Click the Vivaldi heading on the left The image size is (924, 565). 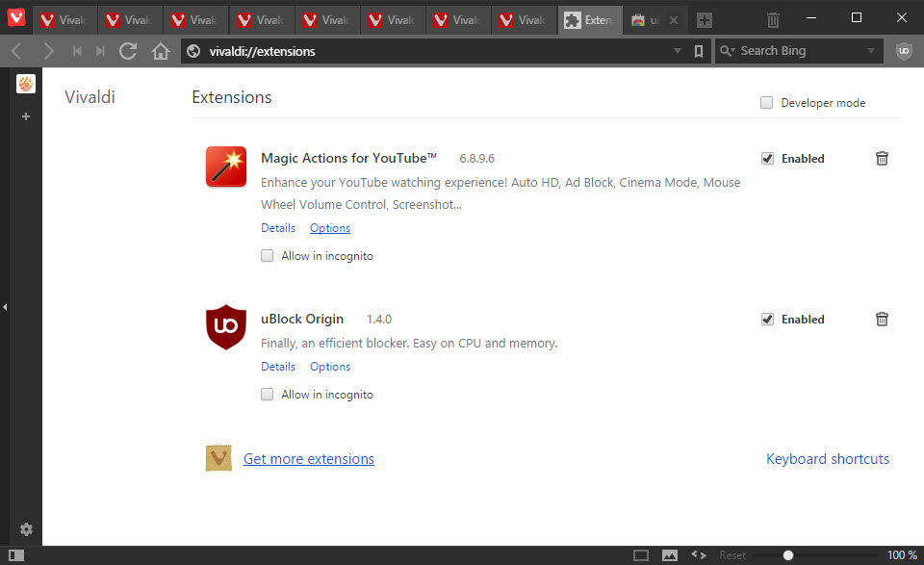[x=90, y=97]
